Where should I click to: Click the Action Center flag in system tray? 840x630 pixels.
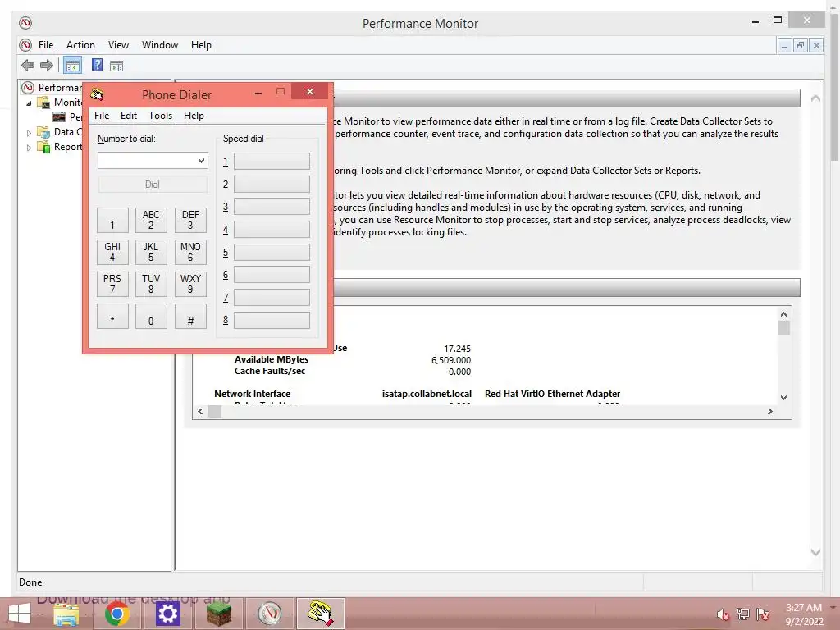tap(762, 614)
